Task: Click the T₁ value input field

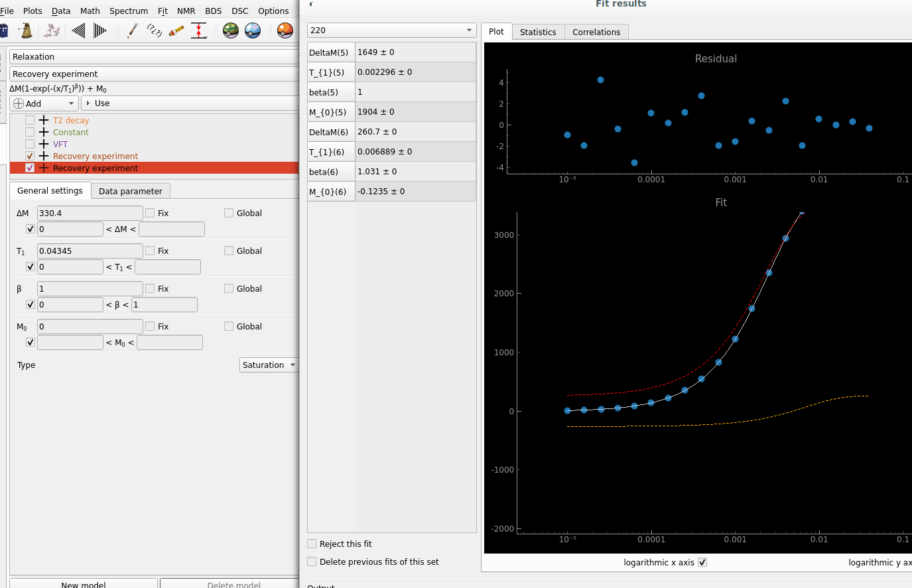Action: 90,251
